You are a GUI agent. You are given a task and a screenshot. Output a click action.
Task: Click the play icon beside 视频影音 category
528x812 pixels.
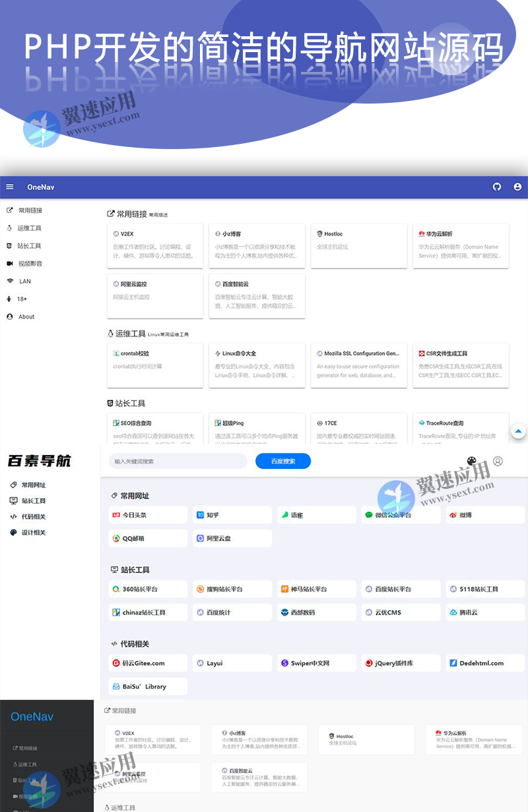[x=9, y=263]
